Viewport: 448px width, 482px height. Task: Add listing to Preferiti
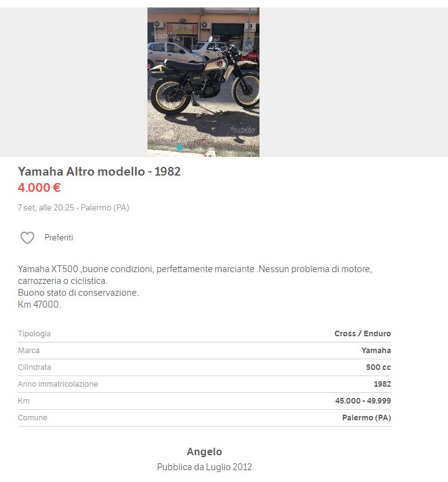(x=58, y=238)
